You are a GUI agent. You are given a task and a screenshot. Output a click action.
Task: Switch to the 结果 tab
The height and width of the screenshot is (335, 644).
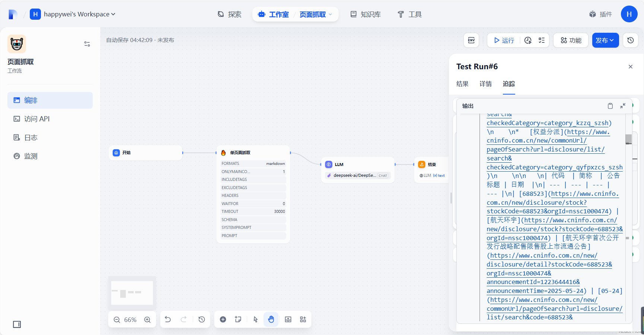tap(462, 84)
